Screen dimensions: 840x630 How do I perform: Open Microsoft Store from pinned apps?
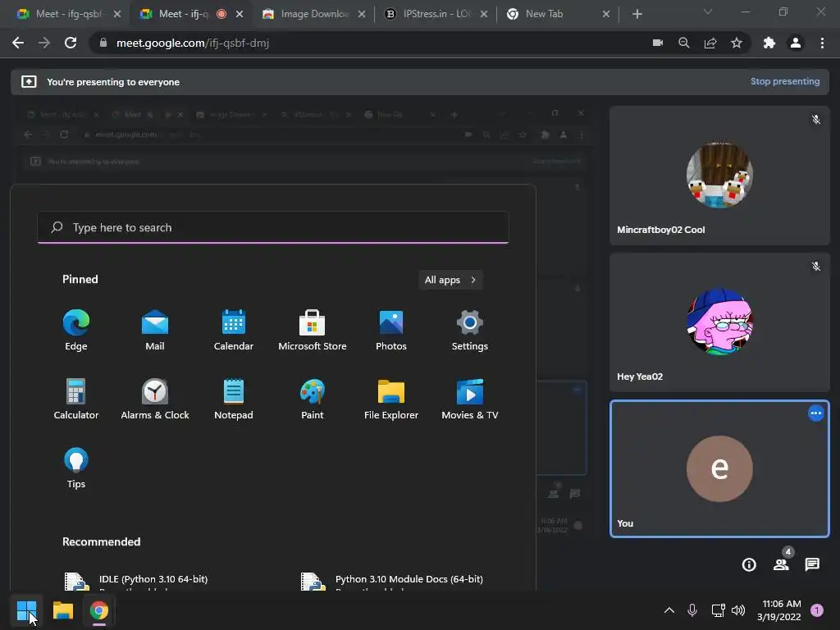[x=313, y=330]
